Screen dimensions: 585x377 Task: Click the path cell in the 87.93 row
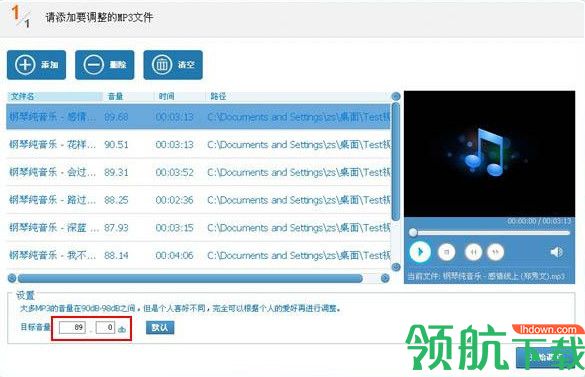coord(298,228)
